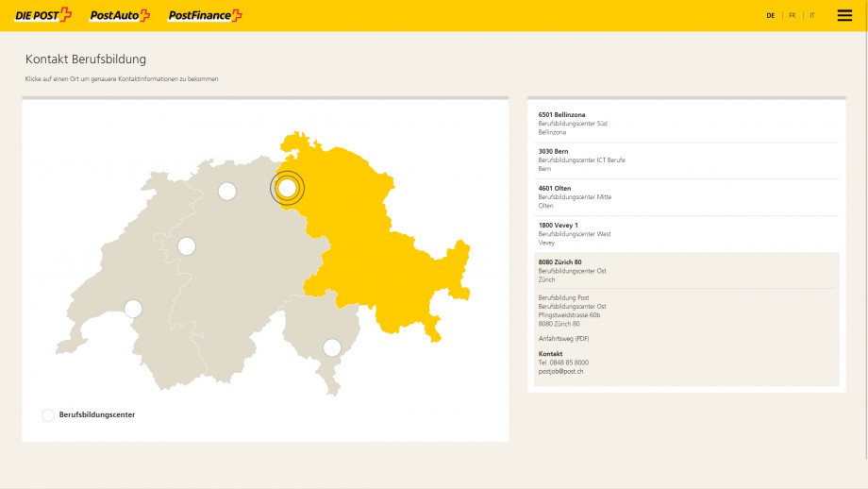Select the Olten marker on the map
This screenshot has width=868, height=489.
(227, 192)
